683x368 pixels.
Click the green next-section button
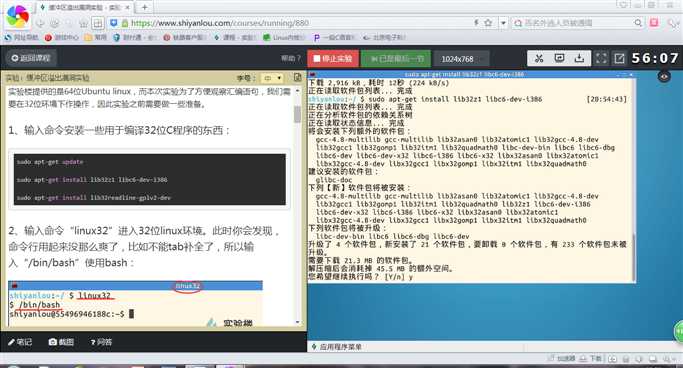(x=396, y=58)
